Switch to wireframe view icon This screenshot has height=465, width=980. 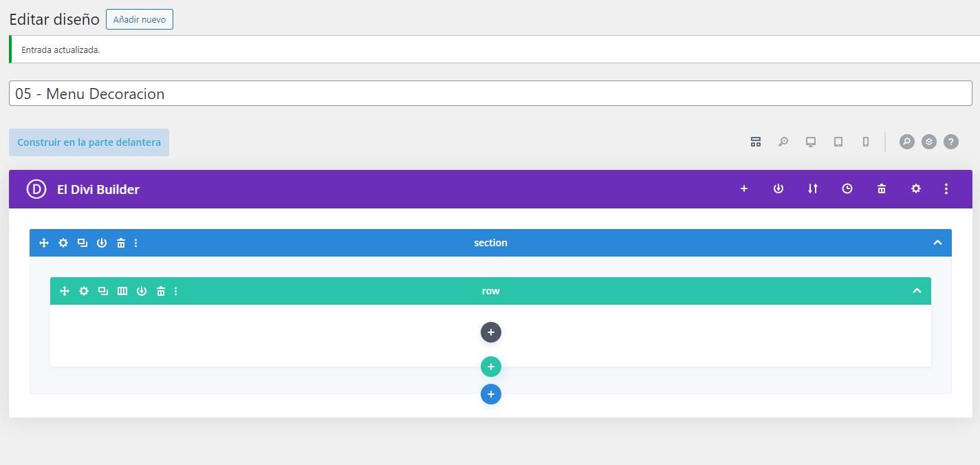(756, 142)
